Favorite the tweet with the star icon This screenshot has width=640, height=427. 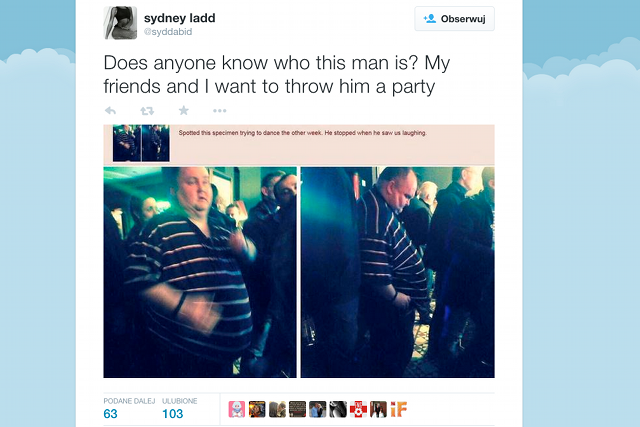(184, 110)
